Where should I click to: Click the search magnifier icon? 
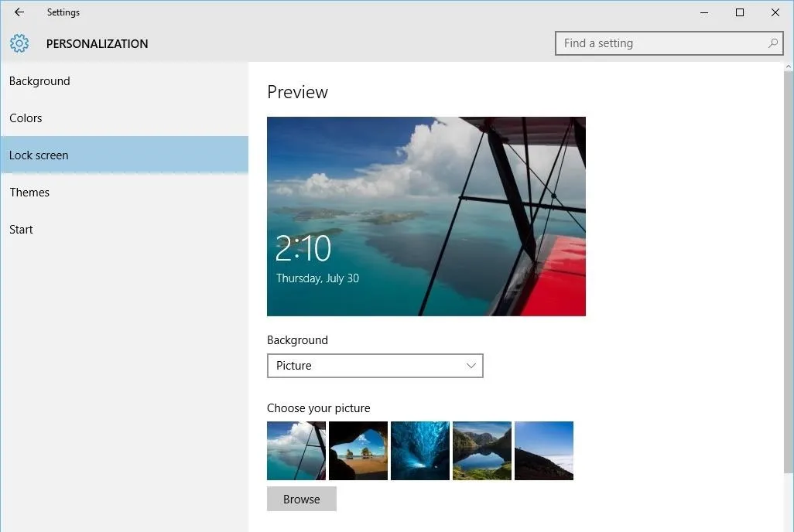[772, 43]
